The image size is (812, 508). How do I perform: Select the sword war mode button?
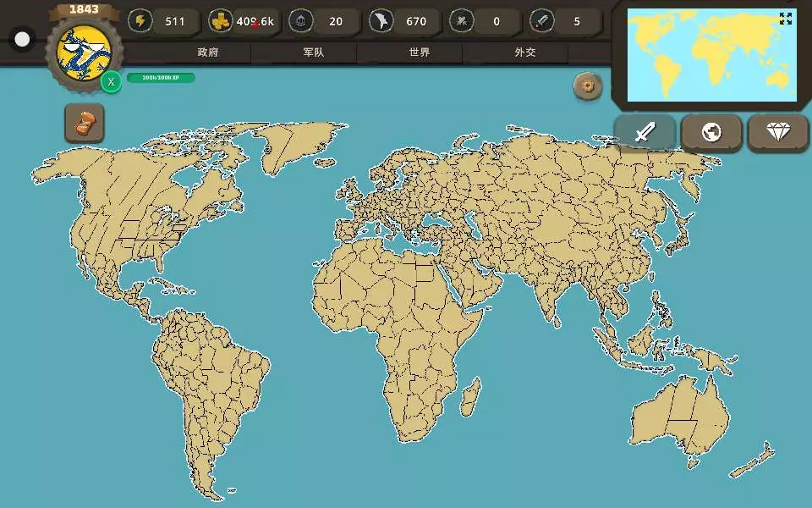click(x=645, y=133)
